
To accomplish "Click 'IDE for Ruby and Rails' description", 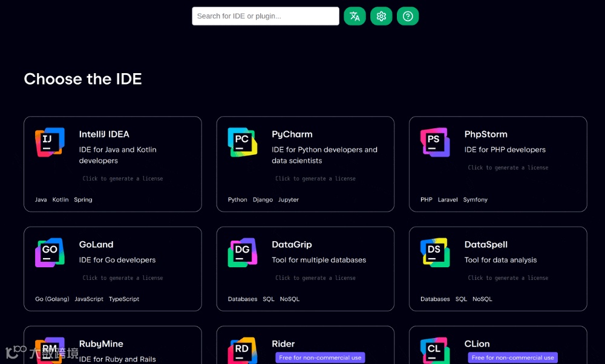I will tap(117, 359).
